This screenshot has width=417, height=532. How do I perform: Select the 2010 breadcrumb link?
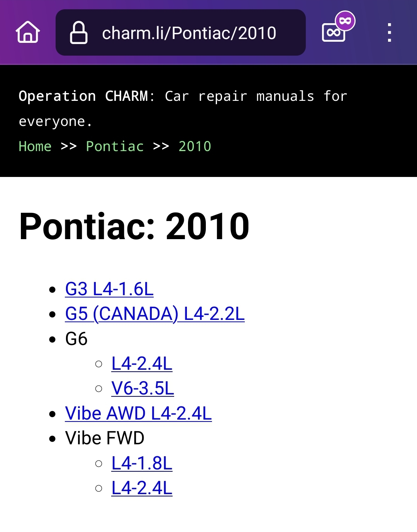(195, 146)
